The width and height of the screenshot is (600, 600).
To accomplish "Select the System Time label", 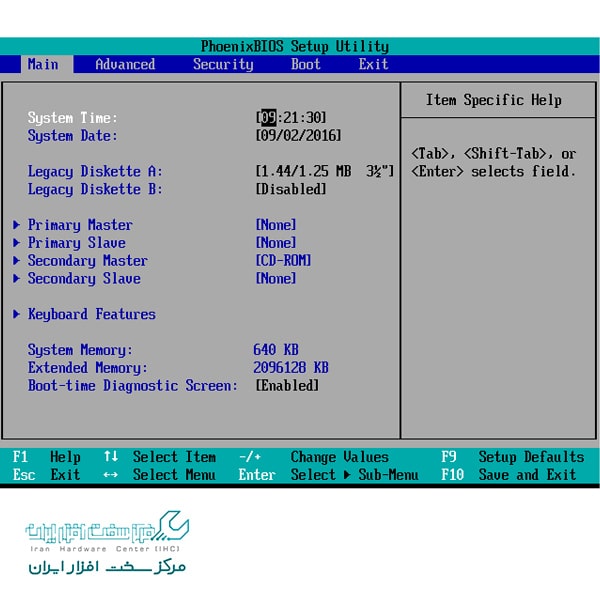I will pos(72,118).
